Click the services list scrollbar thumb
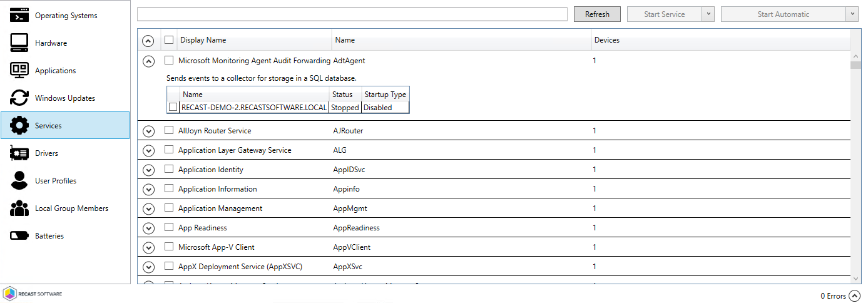 click(x=855, y=64)
